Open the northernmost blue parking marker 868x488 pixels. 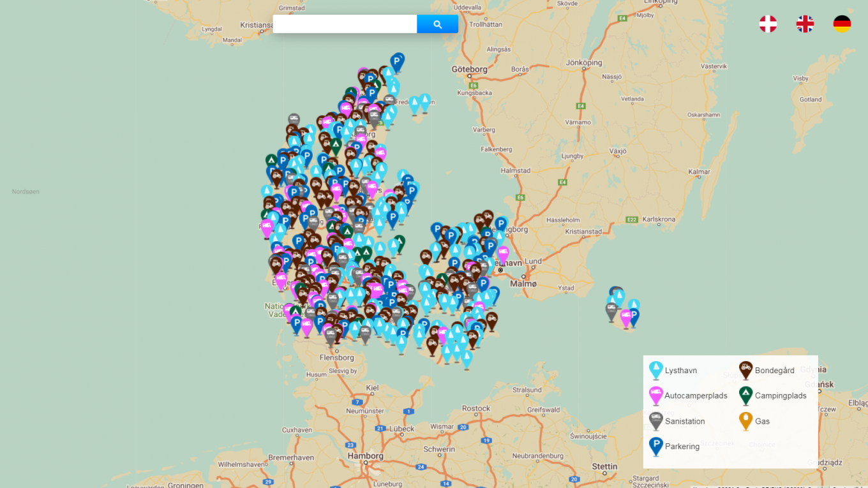click(398, 61)
